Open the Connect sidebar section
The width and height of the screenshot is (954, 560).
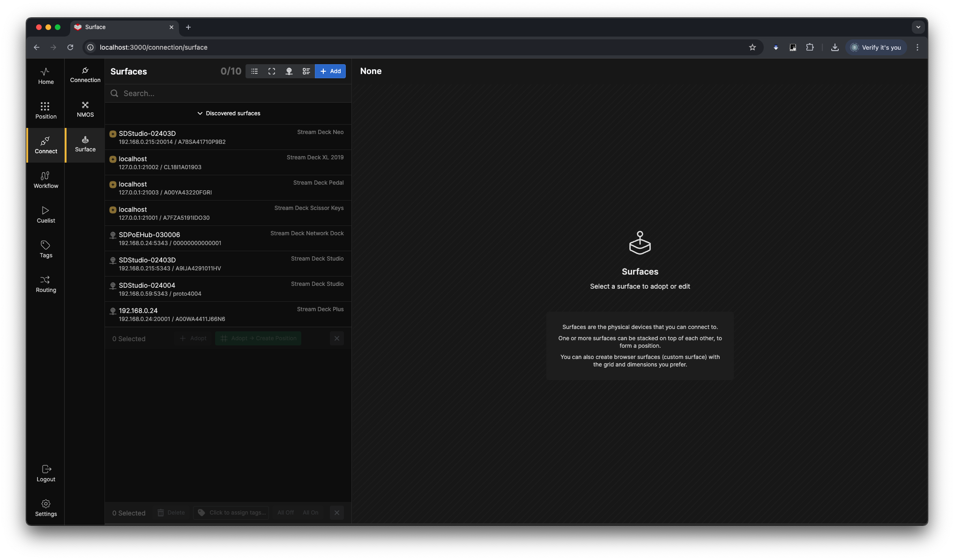46,145
